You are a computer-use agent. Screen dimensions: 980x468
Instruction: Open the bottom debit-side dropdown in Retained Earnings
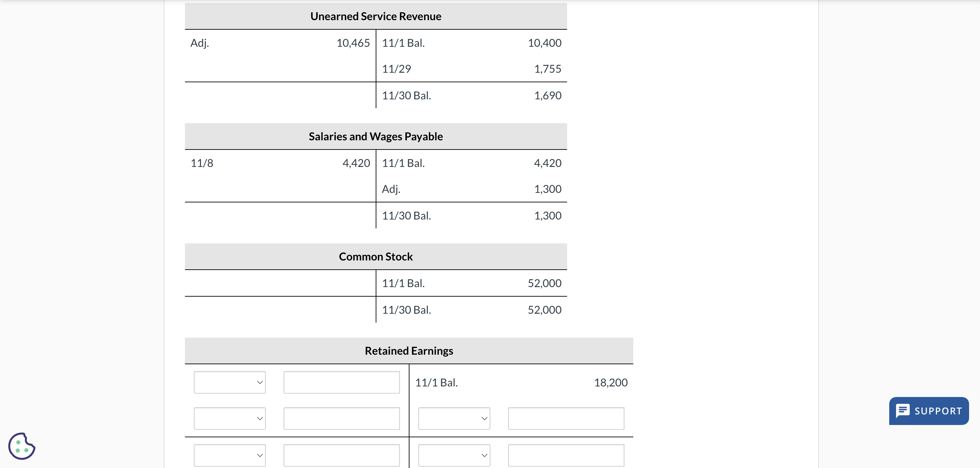click(229, 455)
